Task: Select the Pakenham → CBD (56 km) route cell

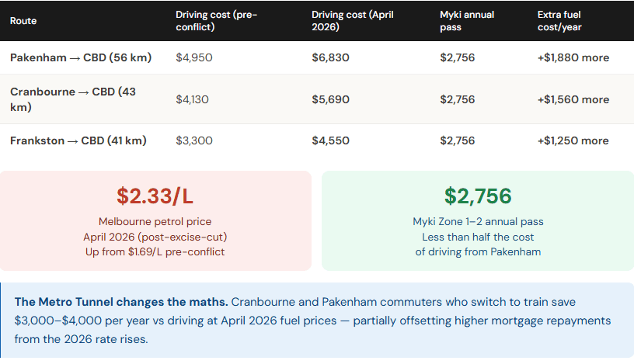Action: [x=81, y=57]
